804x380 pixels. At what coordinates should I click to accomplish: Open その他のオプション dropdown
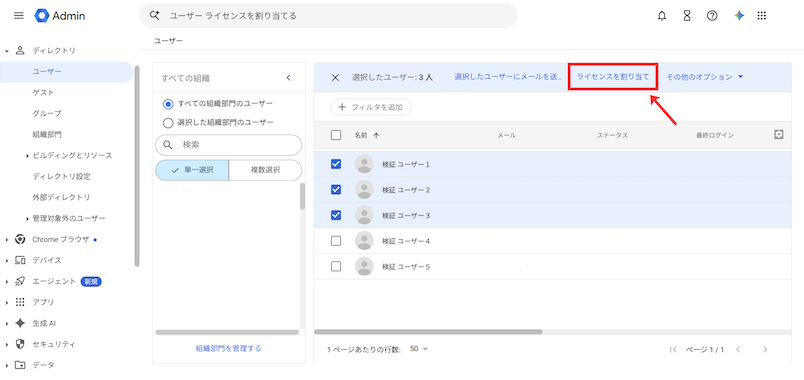[x=705, y=77]
